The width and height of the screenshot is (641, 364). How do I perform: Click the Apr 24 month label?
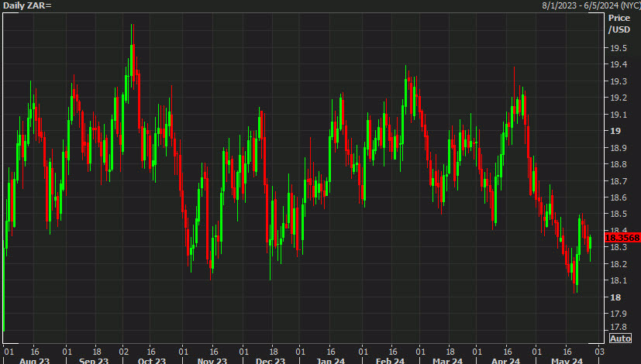(x=505, y=361)
